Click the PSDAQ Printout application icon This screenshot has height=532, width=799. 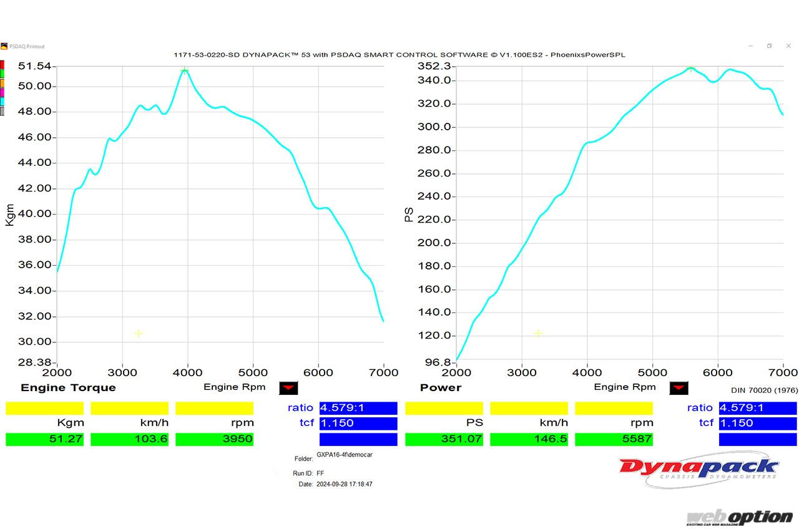[4, 46]
